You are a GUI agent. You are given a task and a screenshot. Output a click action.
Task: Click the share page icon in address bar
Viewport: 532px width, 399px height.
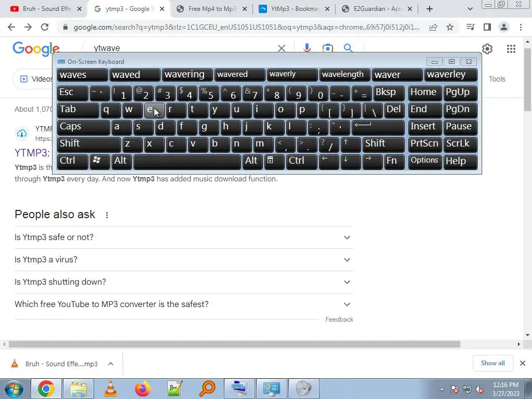pyautogui.click(x=433, y=27)
